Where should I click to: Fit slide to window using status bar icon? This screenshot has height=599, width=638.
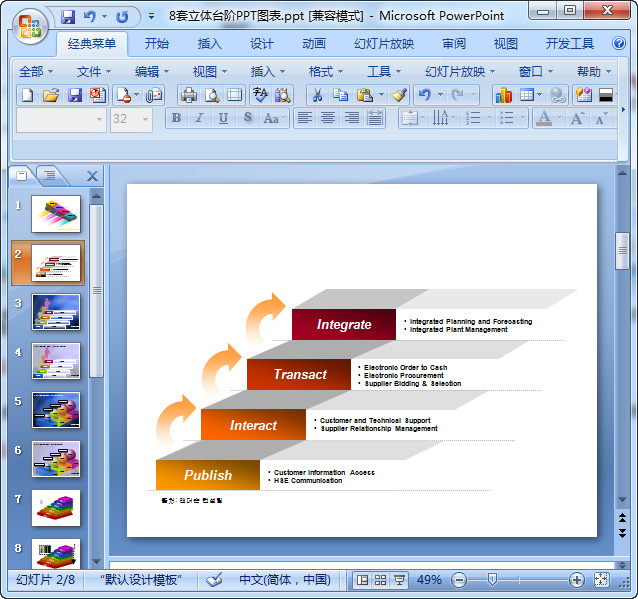601,580
